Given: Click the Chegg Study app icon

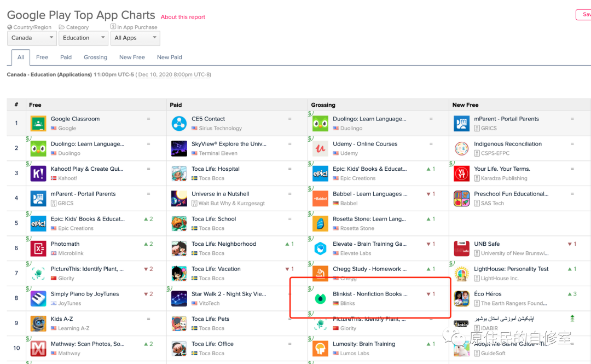Looking at the screenshot, I should click(320, 274).
